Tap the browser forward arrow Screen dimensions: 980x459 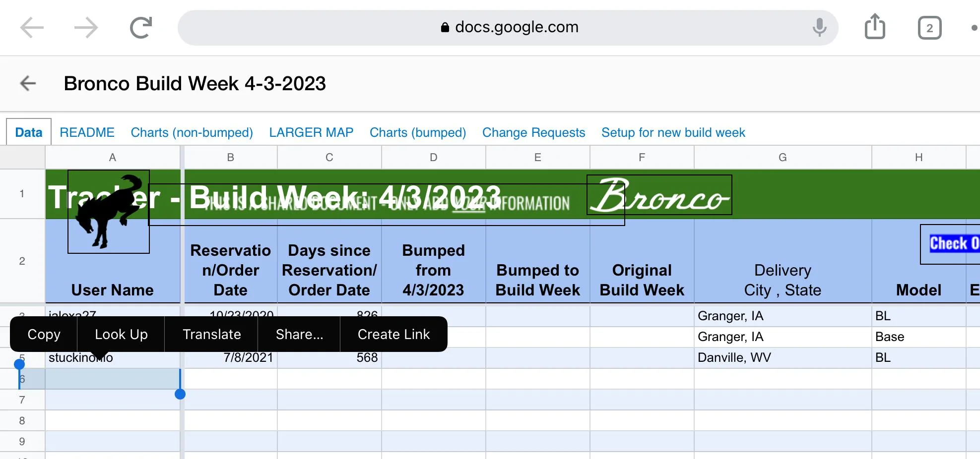point(86,28)
